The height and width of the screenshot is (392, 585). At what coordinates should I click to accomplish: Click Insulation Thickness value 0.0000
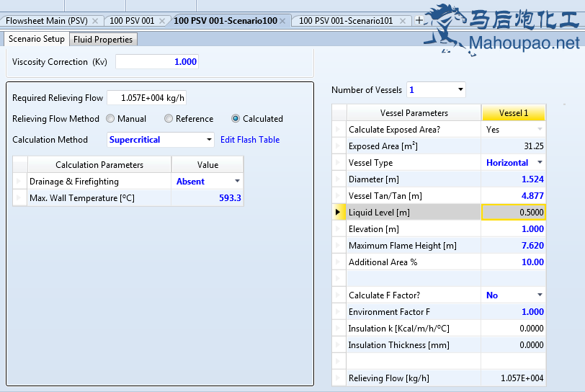click(x=514, y=345)
